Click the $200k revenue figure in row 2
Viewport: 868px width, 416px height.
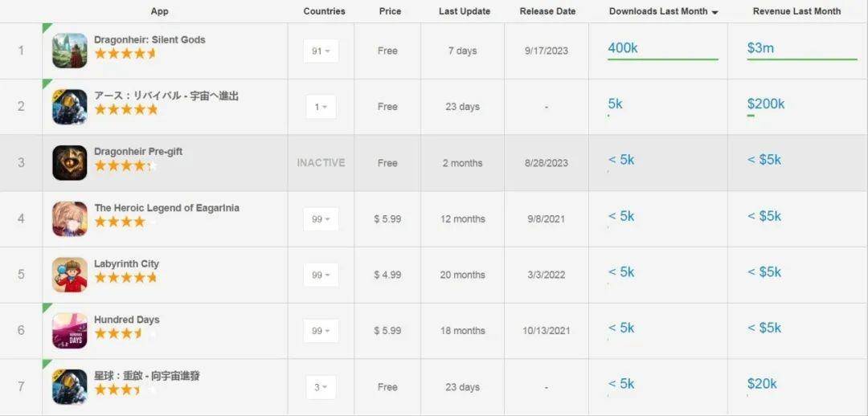tap(766, 104)
